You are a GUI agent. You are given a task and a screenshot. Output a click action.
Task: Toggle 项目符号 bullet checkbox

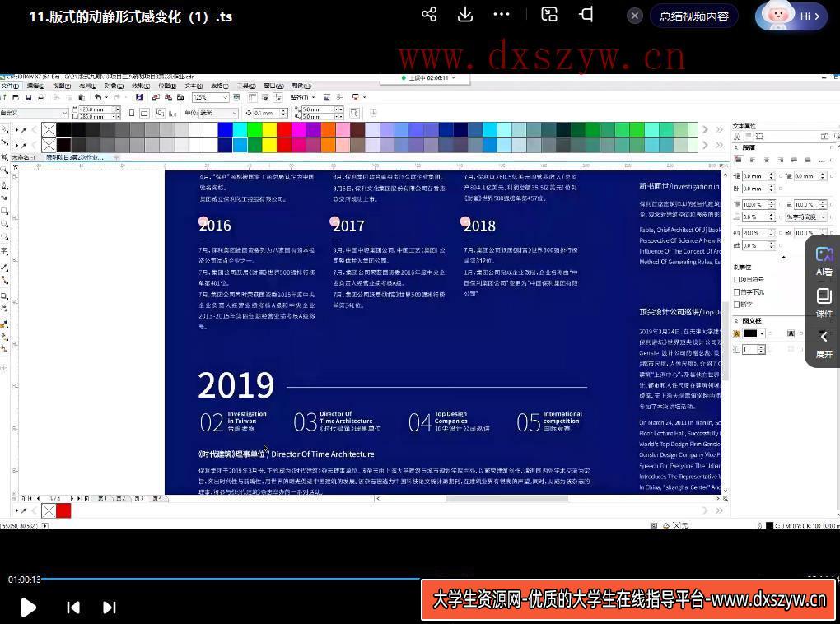coord(736,280)
